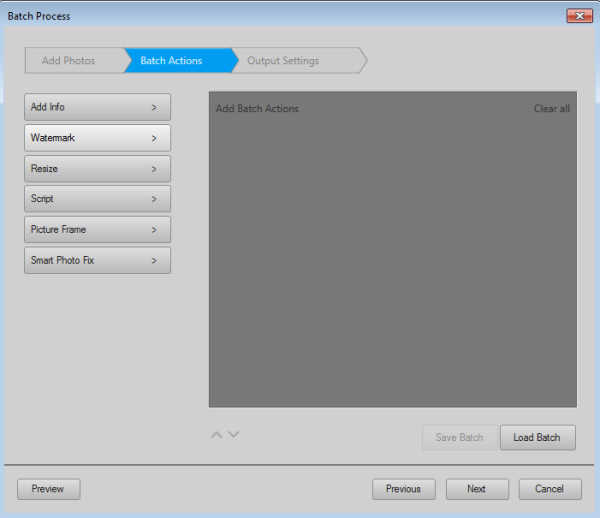Click the Load Batch button
This screenshot has width=600, height=518.
(x=537, y=437)
